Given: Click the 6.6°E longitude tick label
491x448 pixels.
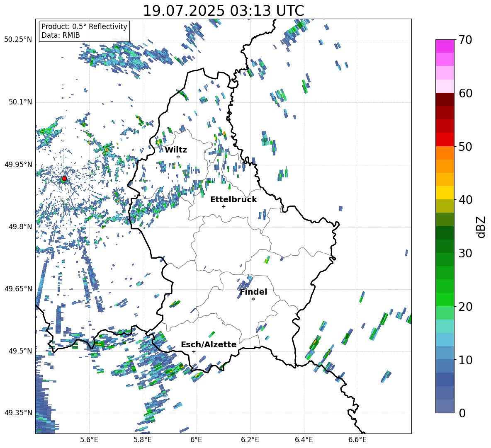Looking at the screenshot, I should coord(357,440).
